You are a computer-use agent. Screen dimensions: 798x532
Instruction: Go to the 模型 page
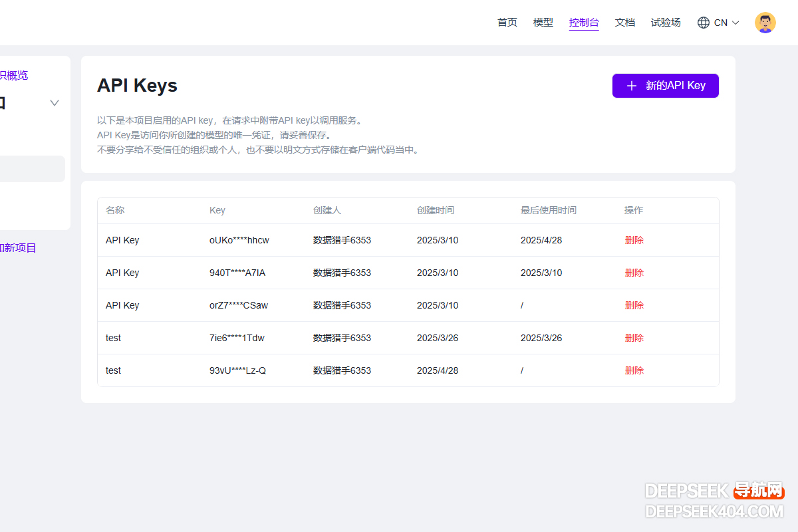click(543, 23)
